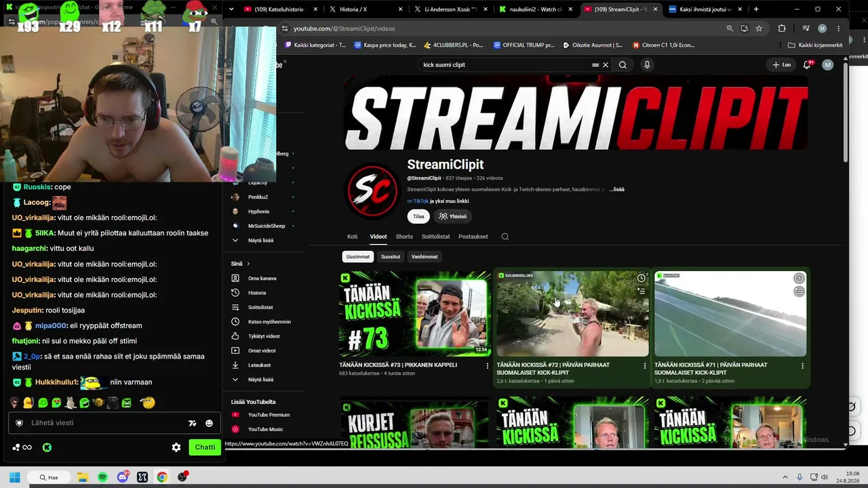Open Kaikki kirjanmerkit bookmarks folder
Viewport: 868px width, 488px height.
point(815,45)
